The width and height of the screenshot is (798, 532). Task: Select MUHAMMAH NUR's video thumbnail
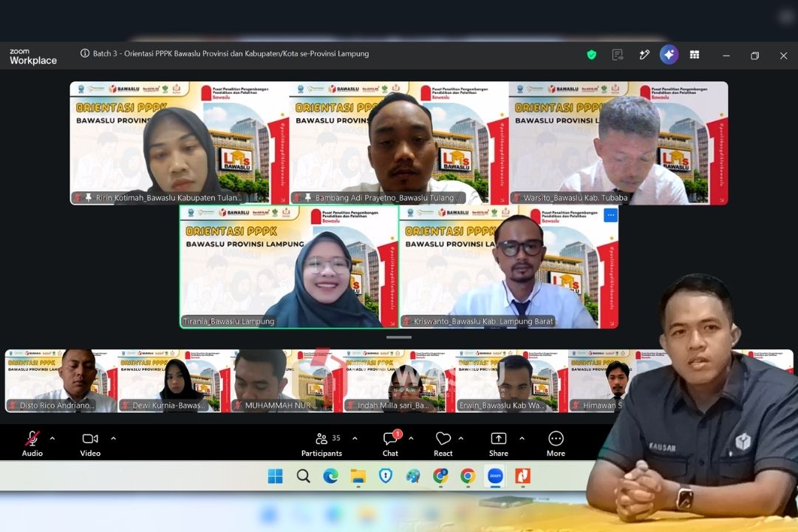click(287, 381)
